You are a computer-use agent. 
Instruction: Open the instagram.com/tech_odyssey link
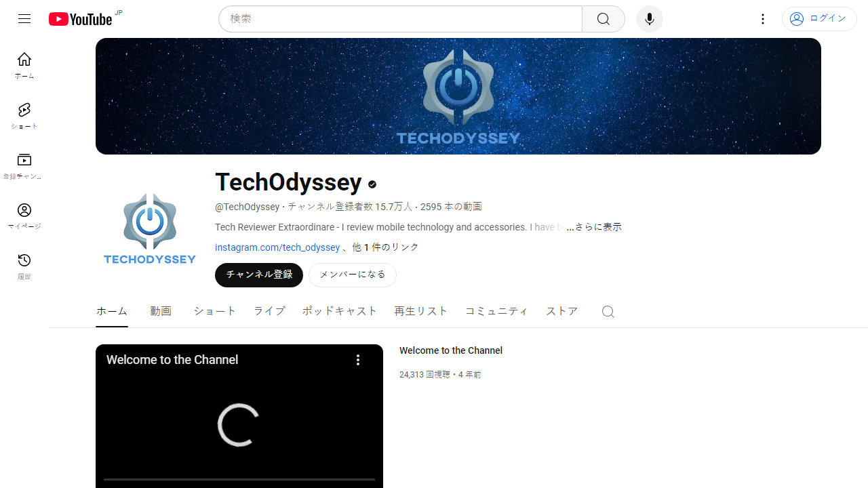click(277, 247)
